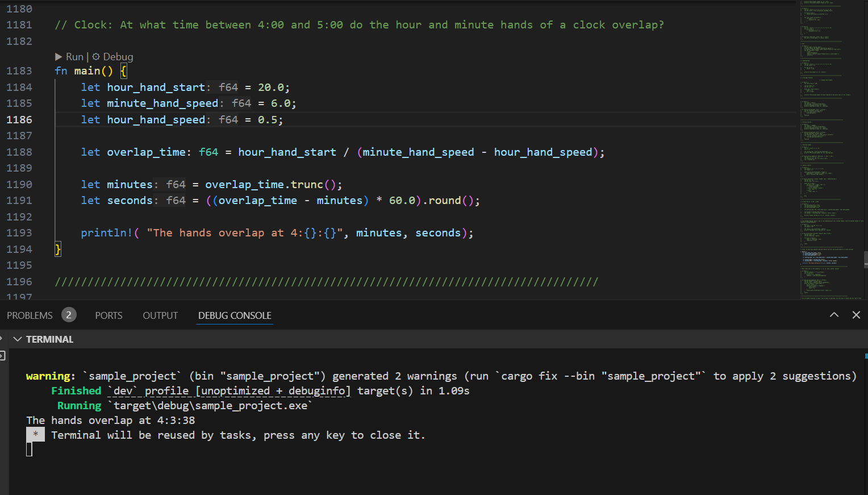Click the closing yellow brace on line 1194

pyautogui.click(x=58, y=249)
